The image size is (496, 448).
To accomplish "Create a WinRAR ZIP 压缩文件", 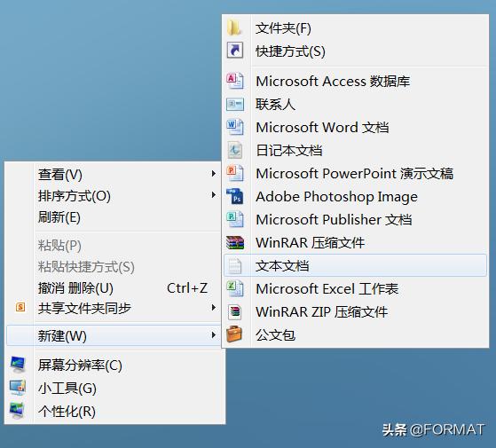I will 355,312.
